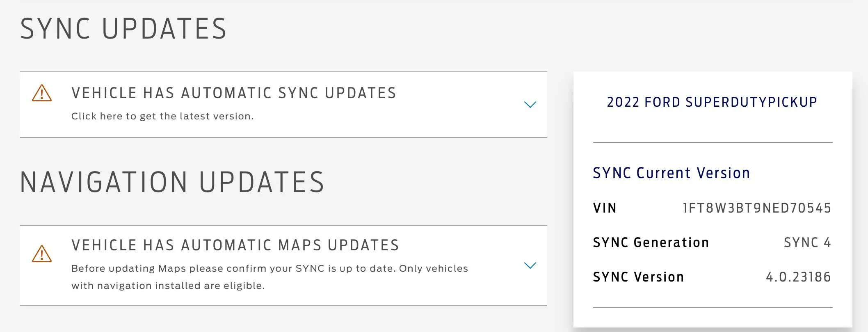Expand the automatic Maps updates chevron

click(x=530, y=266)
